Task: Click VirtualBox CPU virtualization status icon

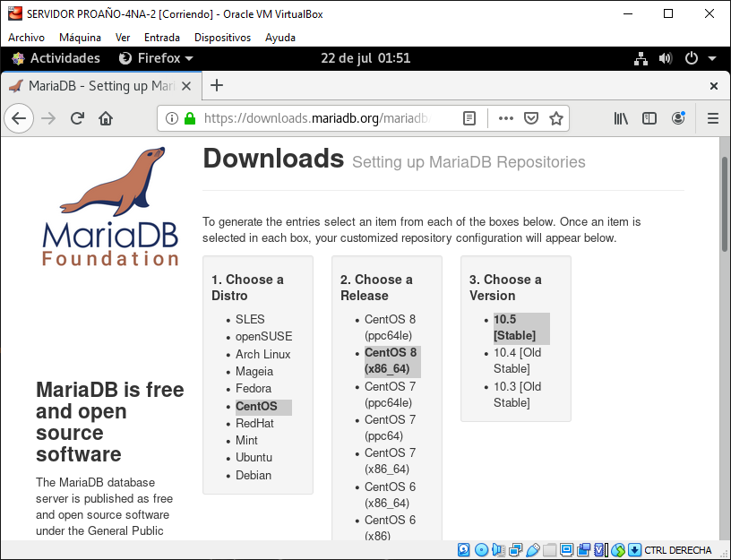Action: coord(601,550)
